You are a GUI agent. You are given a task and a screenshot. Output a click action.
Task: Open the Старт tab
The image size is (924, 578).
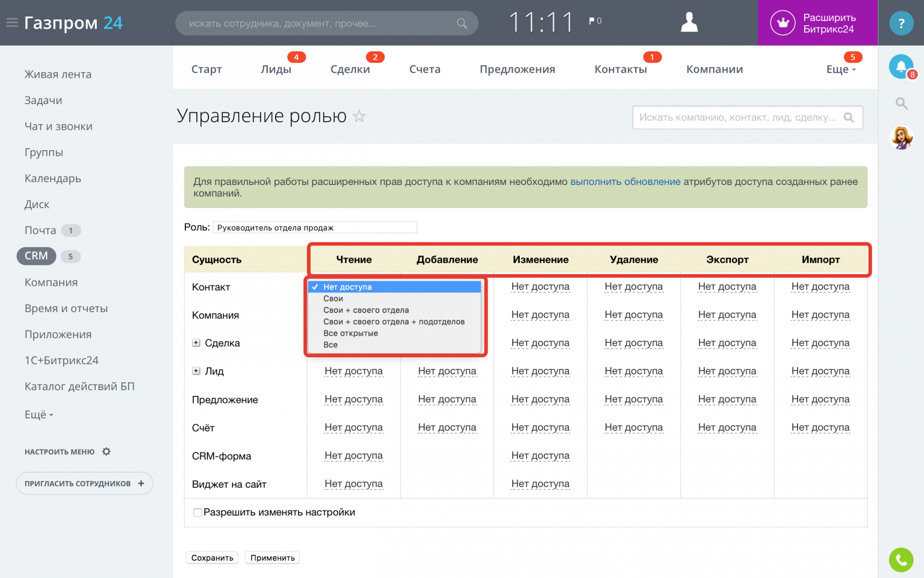coord(207,69)
